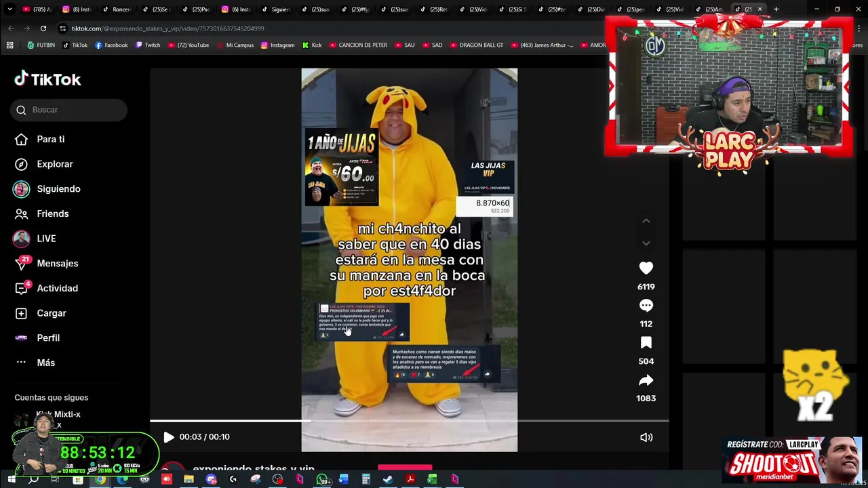Reload the browser page
This screenshot has width=868, height=488.
[x=43, y=28]
